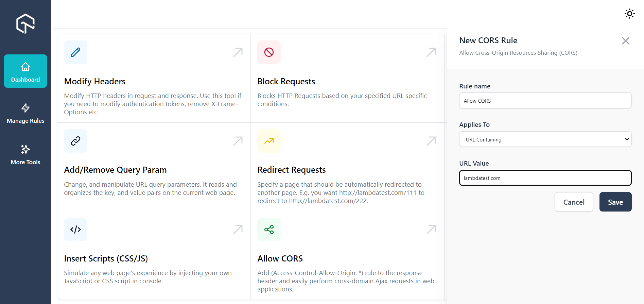
Task: Toggle light/dark theme sun icon
Action: (629, 14)
